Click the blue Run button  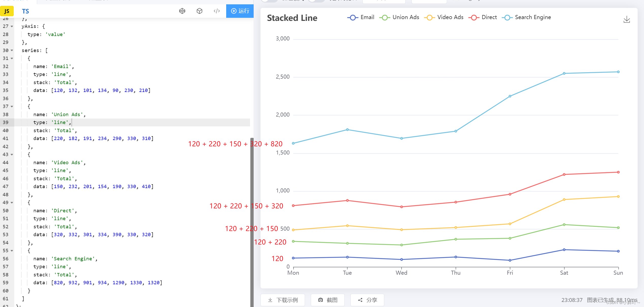tap(240, 11)
